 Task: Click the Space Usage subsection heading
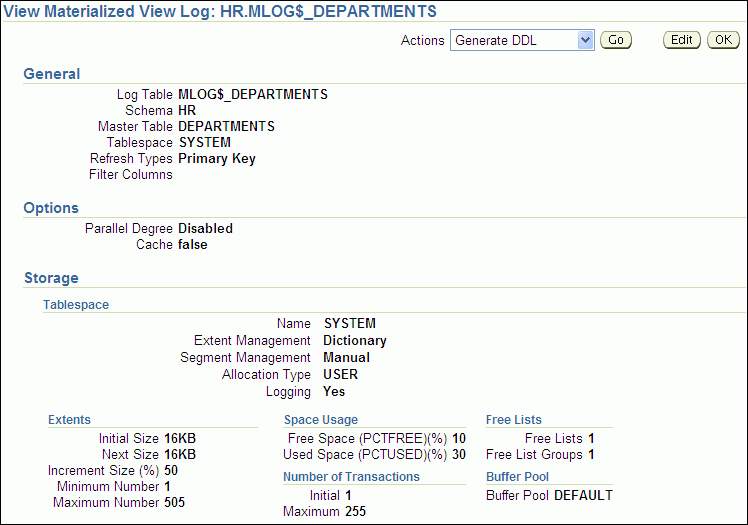coord(320,420)
